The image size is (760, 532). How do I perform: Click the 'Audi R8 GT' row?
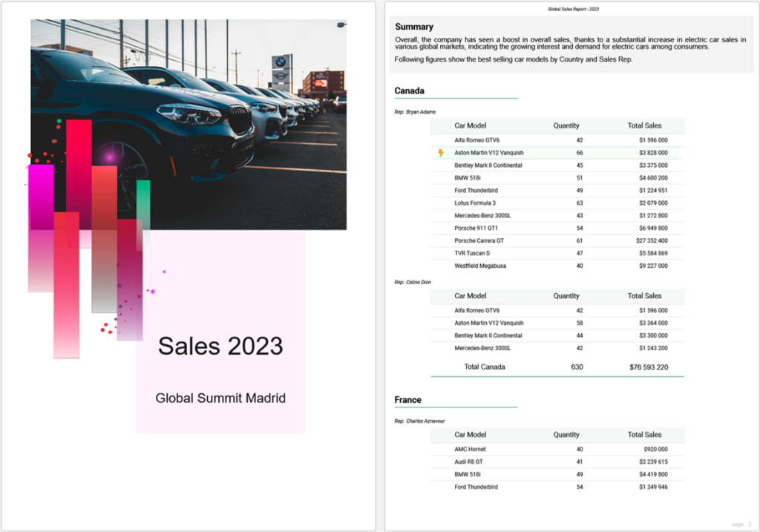tap(557, 462)
